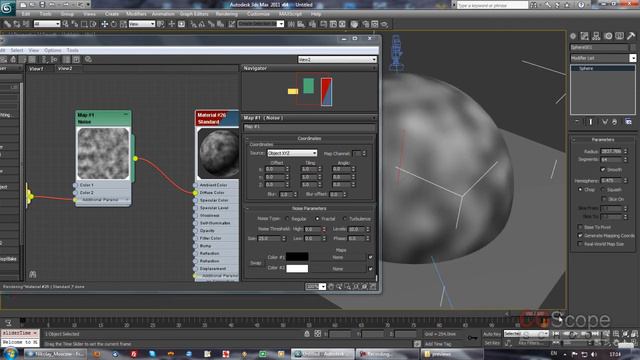Open the zoom percentage dropdown

[x=316, y=287]
